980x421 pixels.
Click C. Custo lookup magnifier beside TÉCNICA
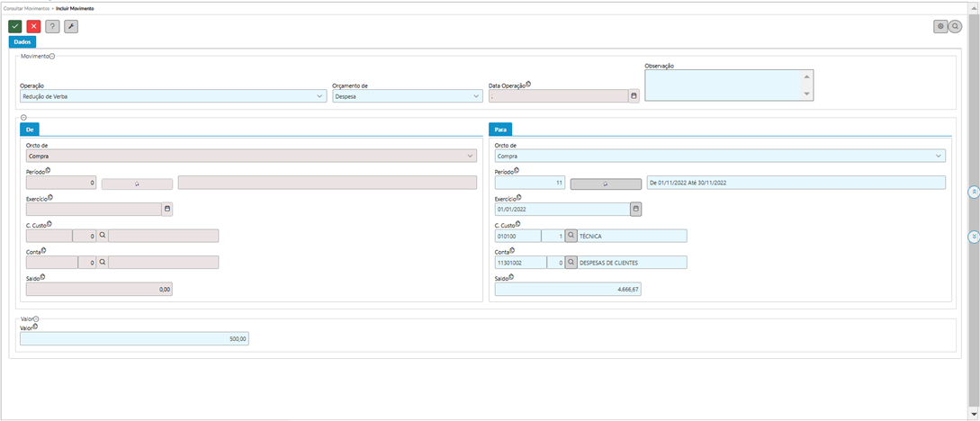pyautogui.click(x=571, y=236)
